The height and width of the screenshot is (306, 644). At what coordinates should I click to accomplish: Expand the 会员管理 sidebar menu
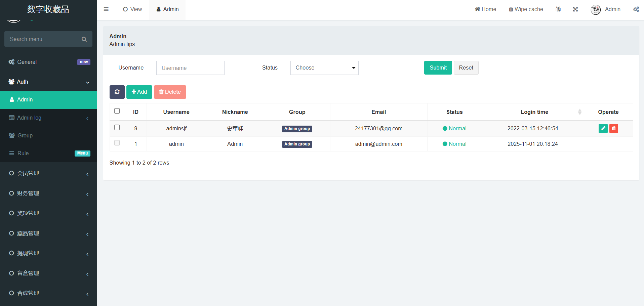pos(48,173)
